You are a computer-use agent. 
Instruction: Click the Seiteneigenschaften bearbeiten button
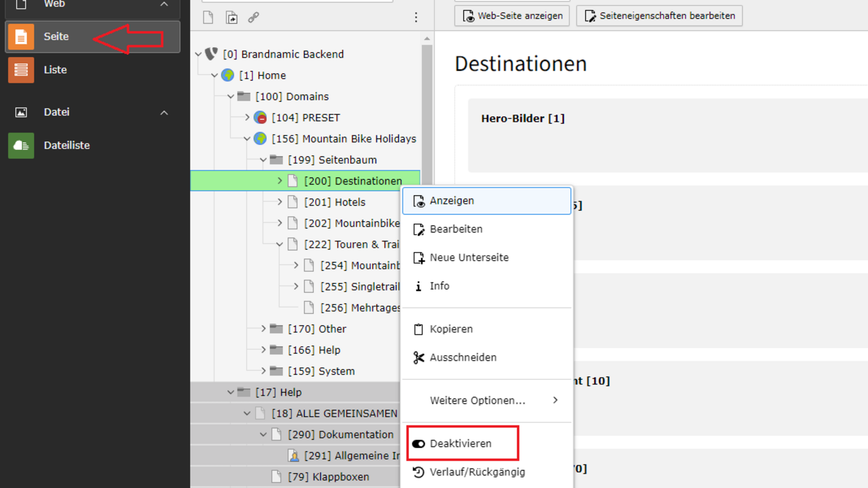[x=659, y=16]
